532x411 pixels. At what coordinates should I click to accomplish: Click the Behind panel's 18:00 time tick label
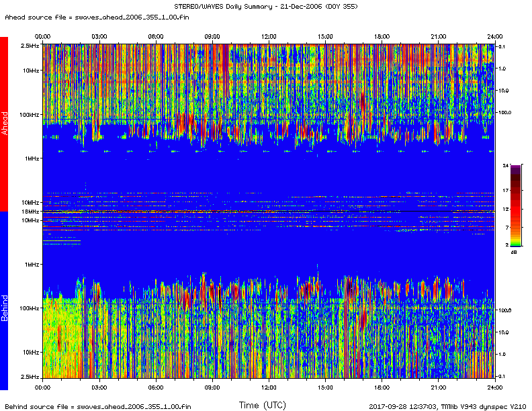pos(382,387)
